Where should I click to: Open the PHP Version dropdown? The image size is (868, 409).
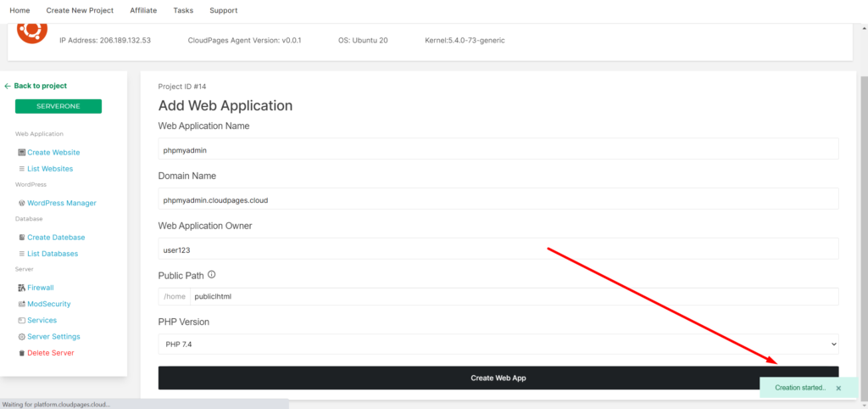498,345
